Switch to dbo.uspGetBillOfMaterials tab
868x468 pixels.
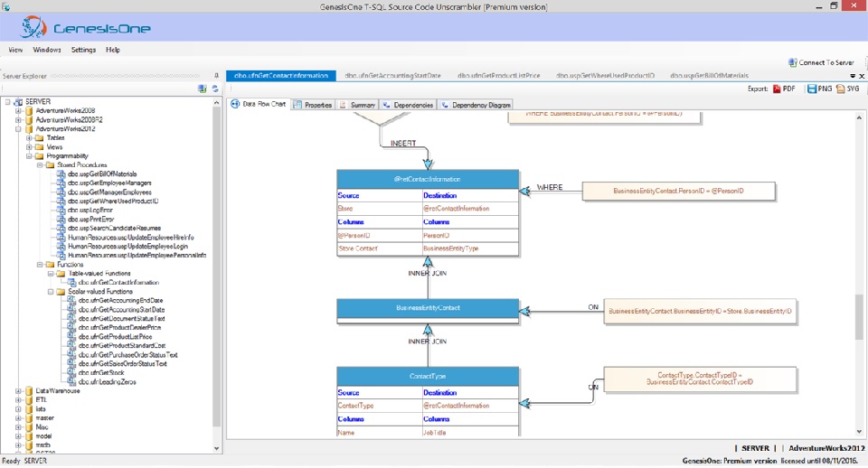709,76
